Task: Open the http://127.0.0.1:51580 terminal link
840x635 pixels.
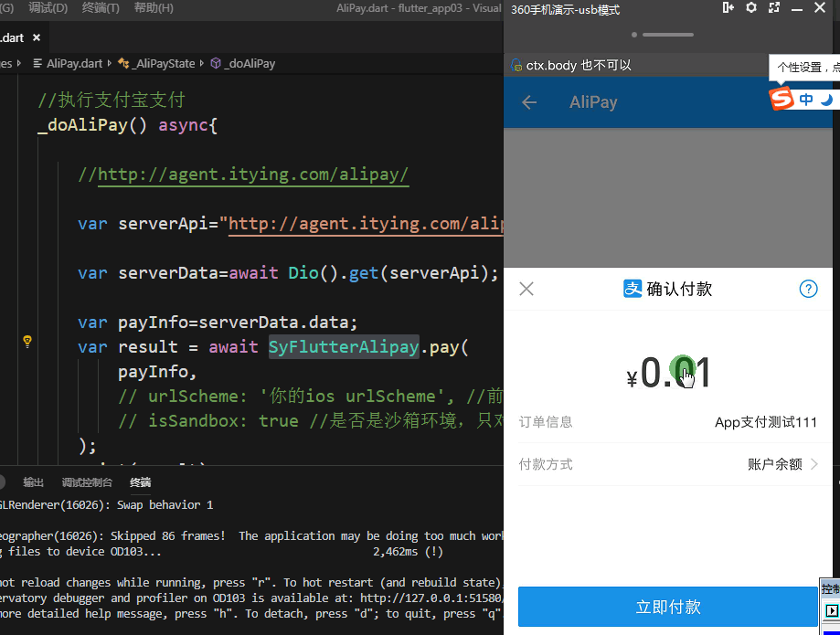Action: pyautogui.click(x=431, y=598)
